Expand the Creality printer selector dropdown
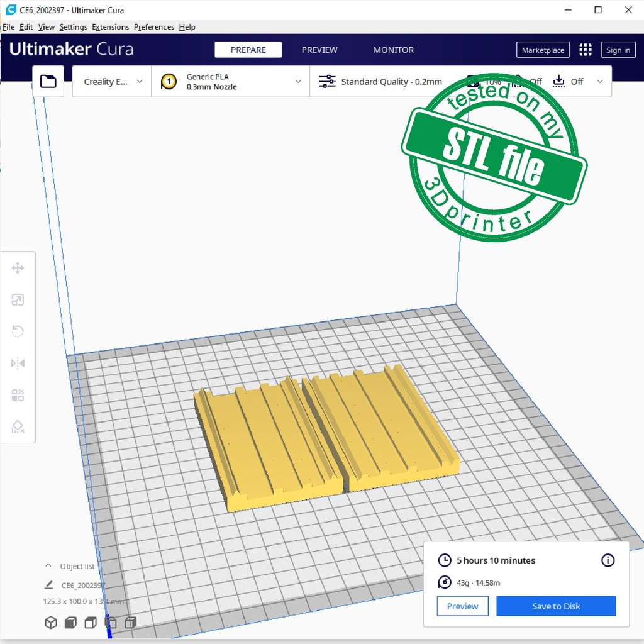This screenshot has width=644, height=644. click(113, 82)
